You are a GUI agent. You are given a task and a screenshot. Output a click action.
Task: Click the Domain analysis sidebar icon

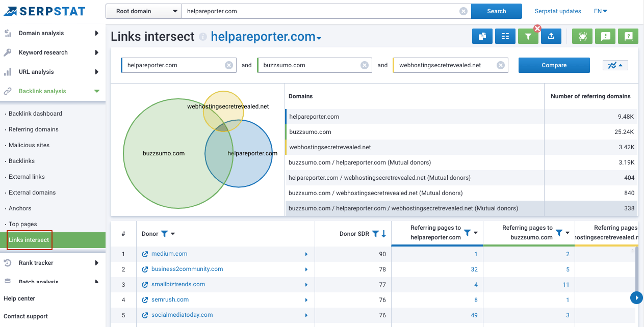8,33
